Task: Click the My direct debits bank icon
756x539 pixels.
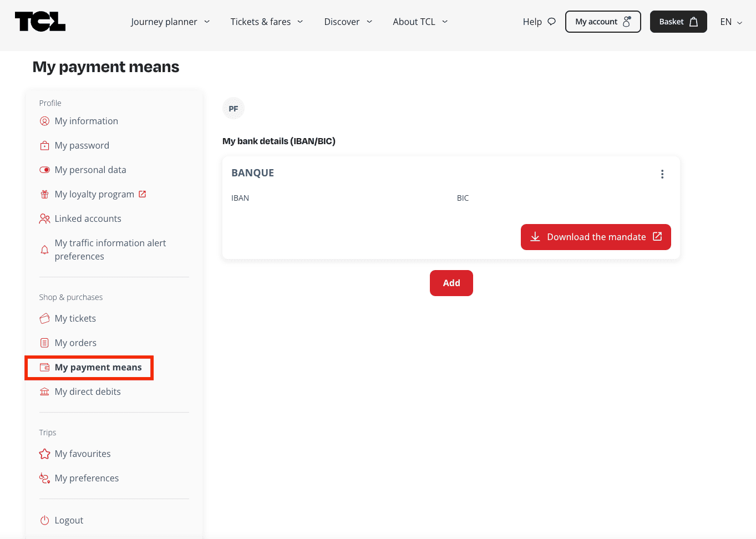Action: point(45,391)
